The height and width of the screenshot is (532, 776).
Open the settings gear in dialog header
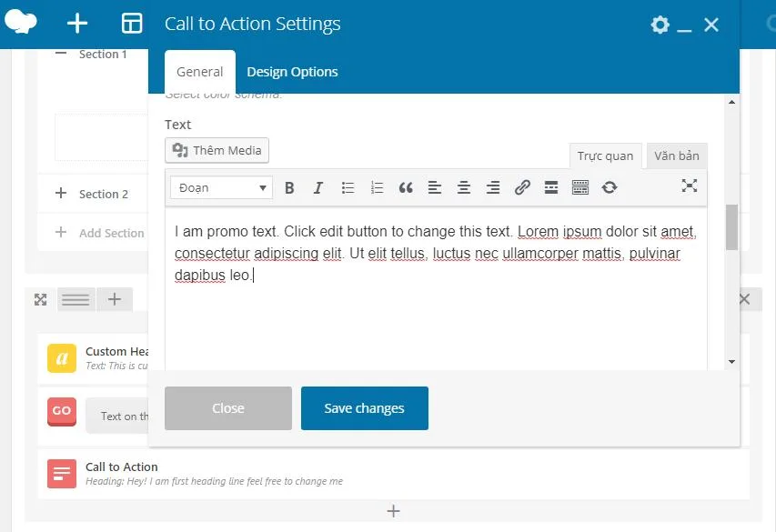(x=660, y=25)
